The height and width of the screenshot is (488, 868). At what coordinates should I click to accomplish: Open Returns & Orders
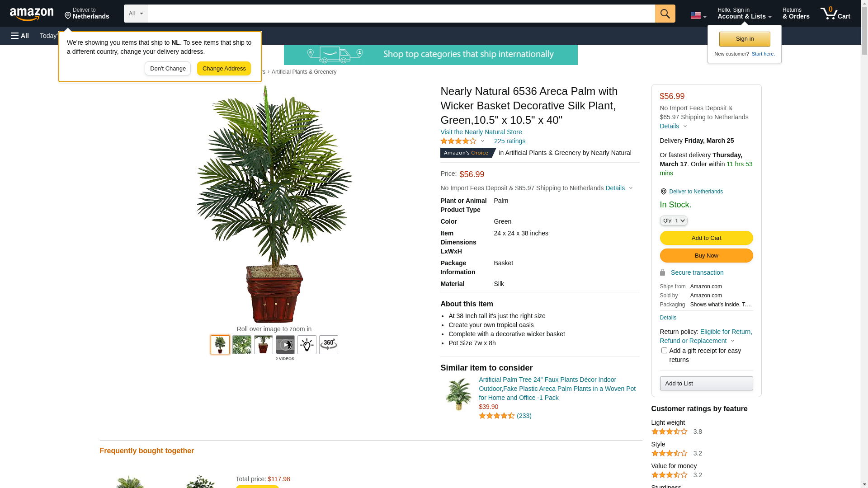click(796, 14)
